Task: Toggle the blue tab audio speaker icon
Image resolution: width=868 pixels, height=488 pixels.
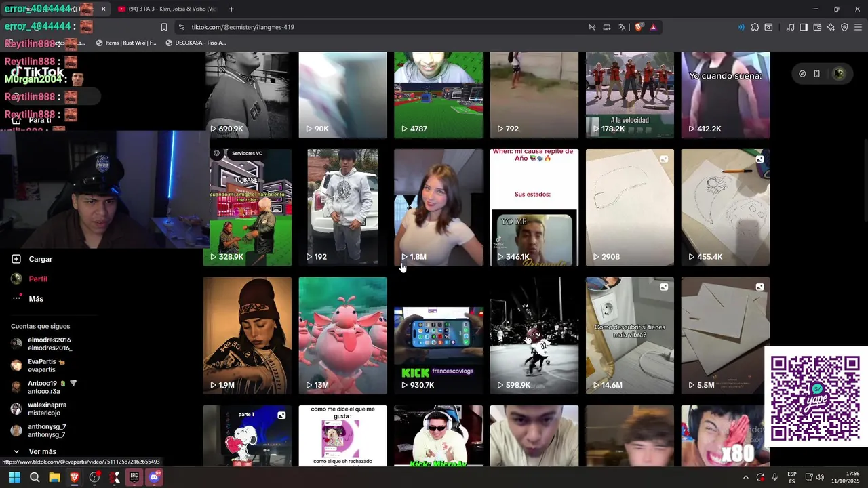Action: pyautogui.click(x=741, y=27)
